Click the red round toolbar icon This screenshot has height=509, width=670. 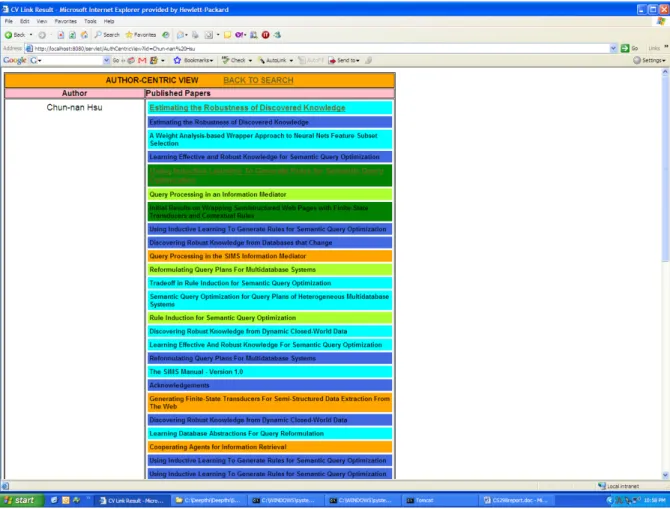[x=265, y=35]
